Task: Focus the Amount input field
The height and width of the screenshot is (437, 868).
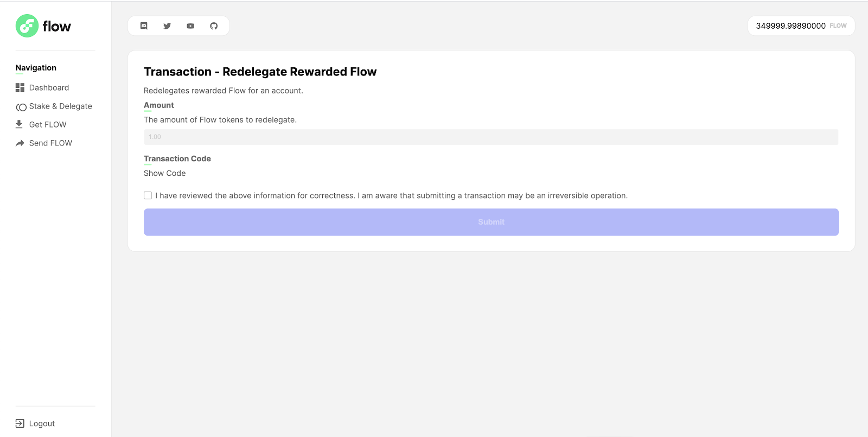Action: [490, 137]
